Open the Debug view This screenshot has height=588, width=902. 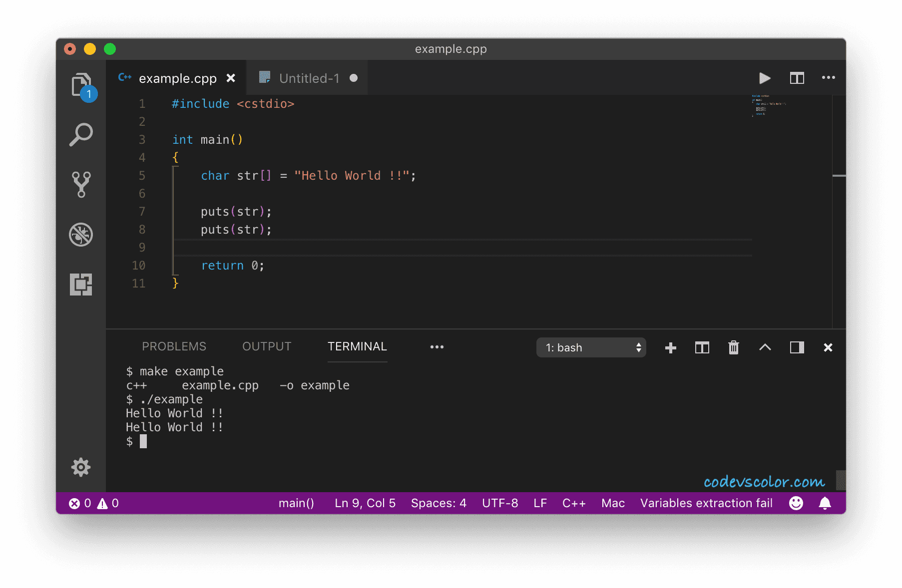[81, 235]
